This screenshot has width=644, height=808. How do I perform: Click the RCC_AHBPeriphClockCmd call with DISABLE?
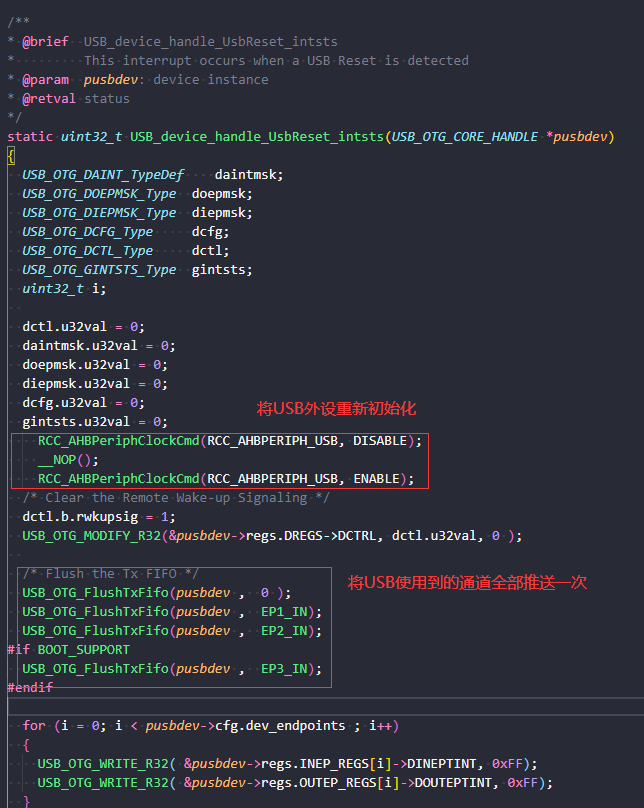pyautogui.click(x=230, y=441)
